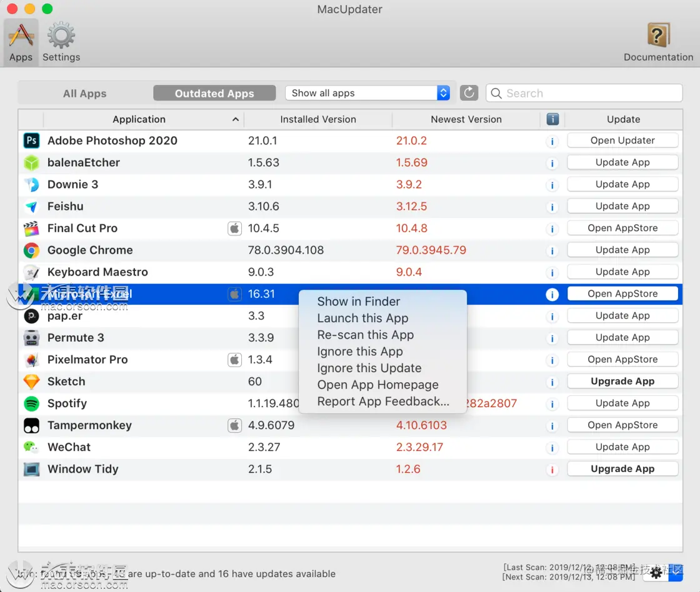Click the Spotify app icon
The width and height of the screenshot is (700, 592).
coord(31,403)
